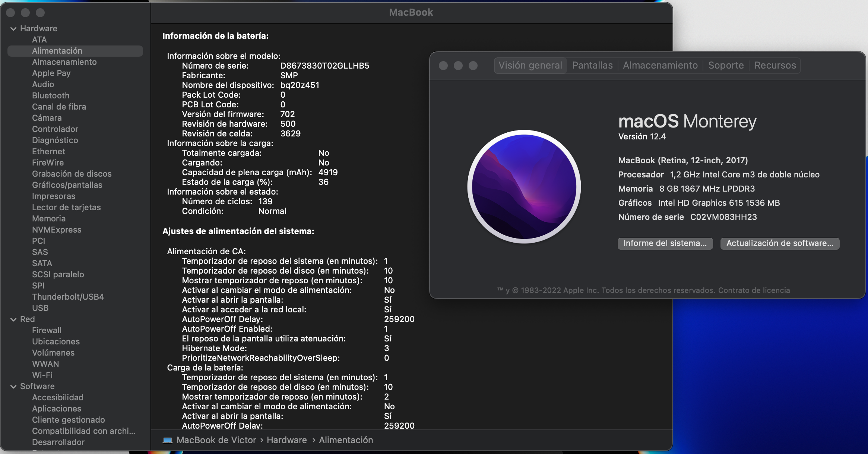Screen dimensions: 868x454
Task: Click Hardware in the bottom path bar
Action: tap(286, 440)
